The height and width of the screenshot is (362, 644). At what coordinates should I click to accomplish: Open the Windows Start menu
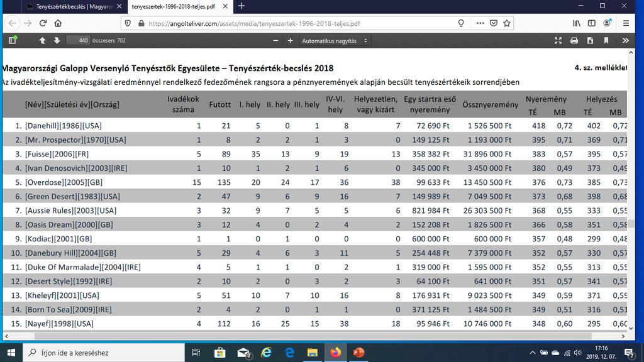[x=11, y=353]
